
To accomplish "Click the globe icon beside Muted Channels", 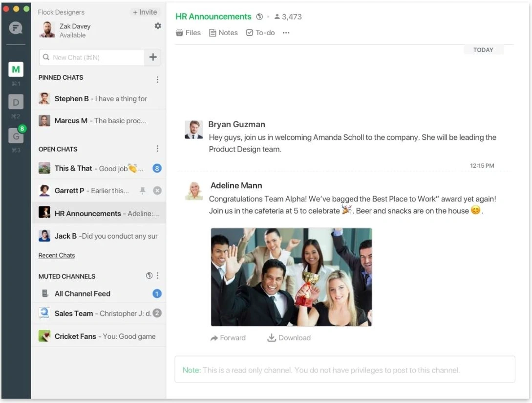I will point(149,276).
